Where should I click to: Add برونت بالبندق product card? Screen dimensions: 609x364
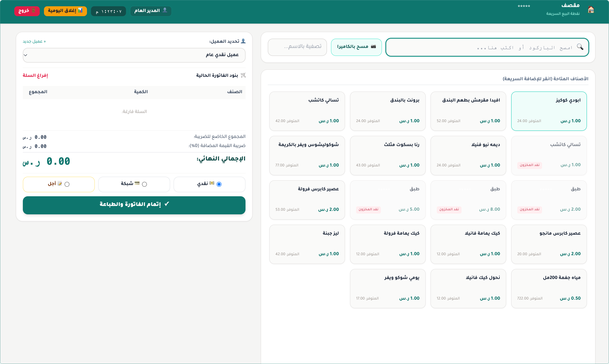click(388, 111)
